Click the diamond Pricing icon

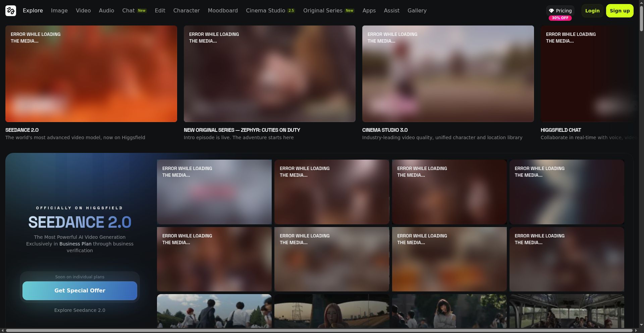551,11
